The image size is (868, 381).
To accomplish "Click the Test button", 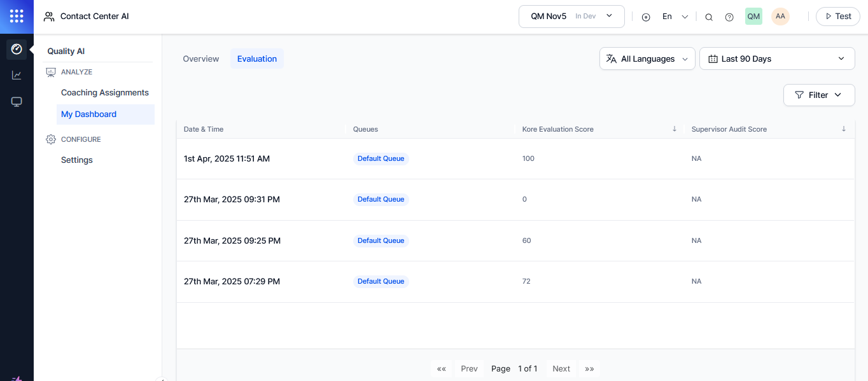I will [837, 17].
